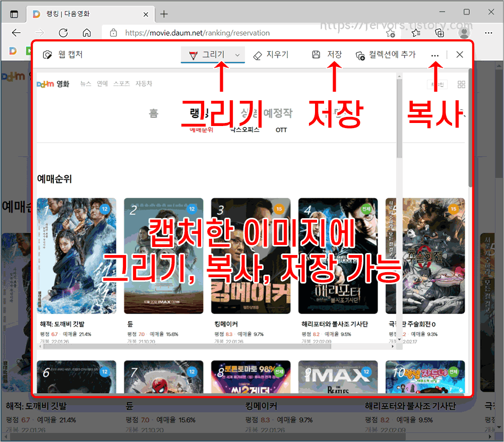The width and height of the screenshot is (504, 442).
Task: Open the browser profile avatar
Action: pyautogui.click(x=464, y=33)
